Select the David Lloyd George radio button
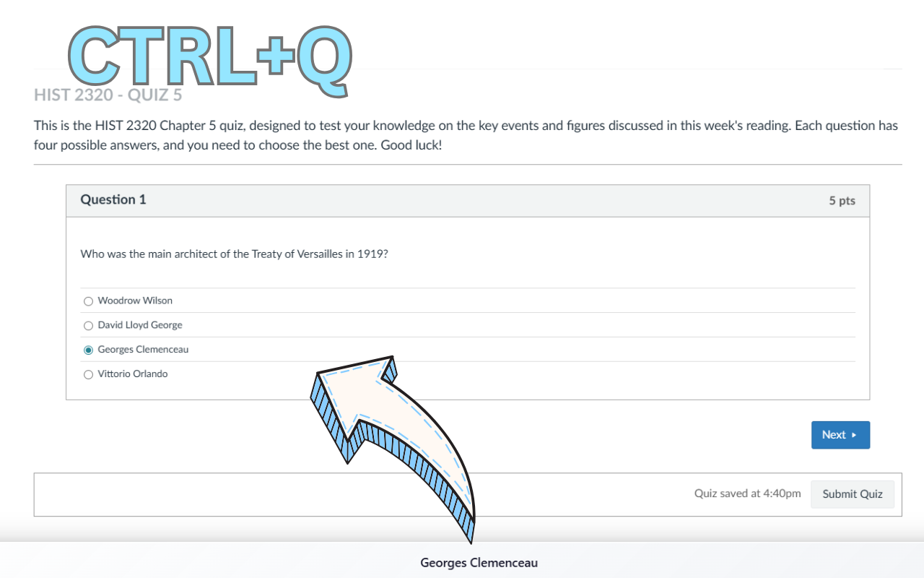This screenshot has height=578, width=924. (x=88, y=325)
